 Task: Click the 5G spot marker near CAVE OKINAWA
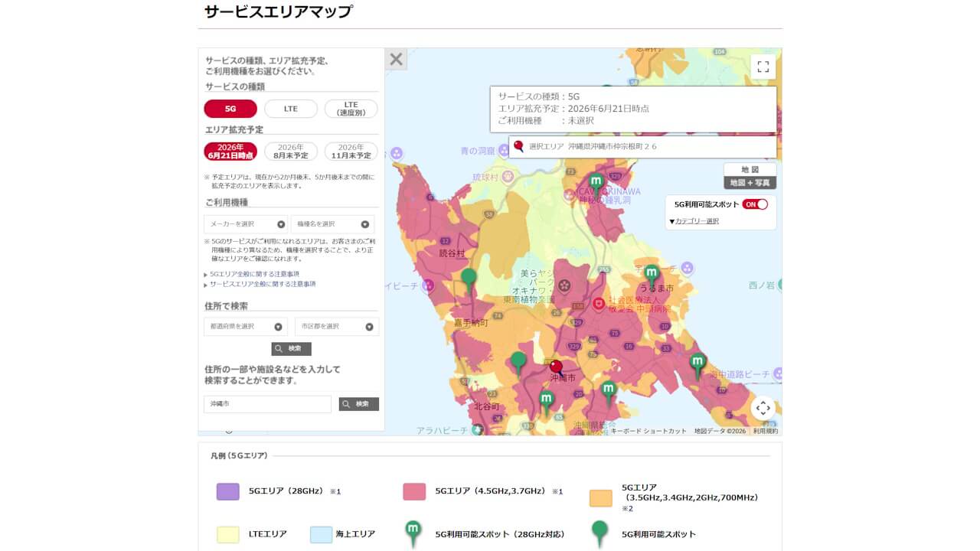point(596,185)
